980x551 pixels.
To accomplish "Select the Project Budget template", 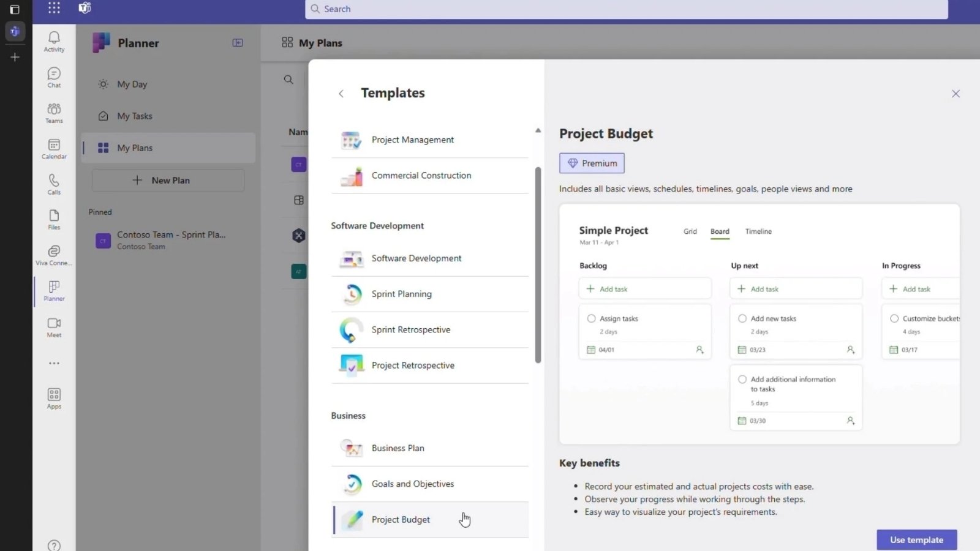I will tap(430, 520).
